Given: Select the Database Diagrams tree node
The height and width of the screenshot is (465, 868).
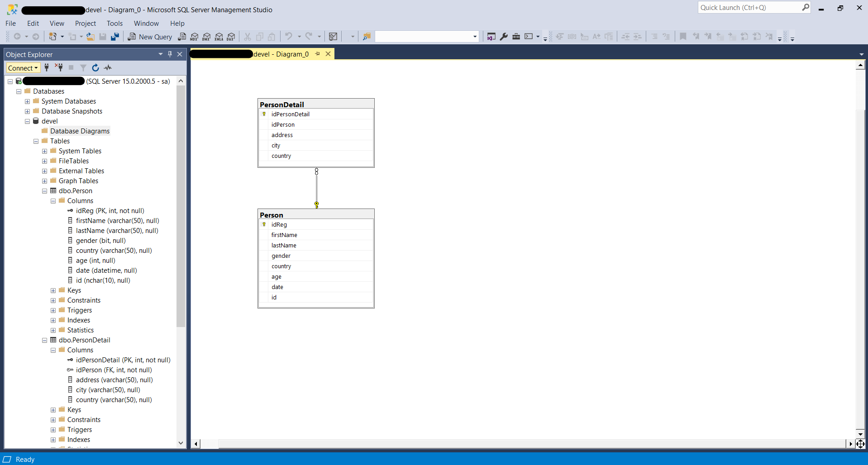Looking at the screenshot, I should click(x=80, y=131).
